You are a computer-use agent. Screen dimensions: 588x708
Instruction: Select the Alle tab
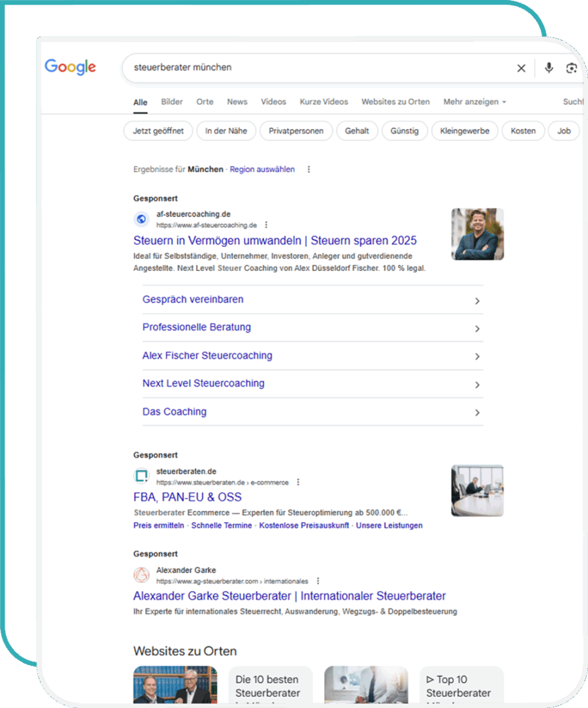(x=140, y=102)
